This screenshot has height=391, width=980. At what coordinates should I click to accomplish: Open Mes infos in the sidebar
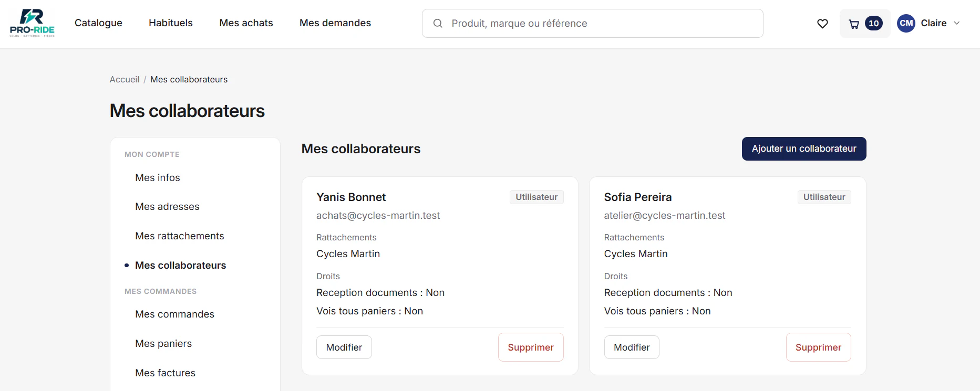(x=158, y=178)
